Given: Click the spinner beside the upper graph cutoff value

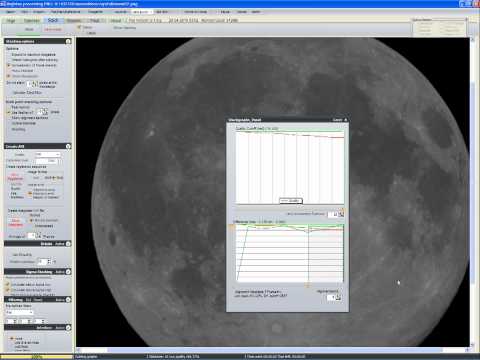Looking at the screenshot, I should coord(341,214).
